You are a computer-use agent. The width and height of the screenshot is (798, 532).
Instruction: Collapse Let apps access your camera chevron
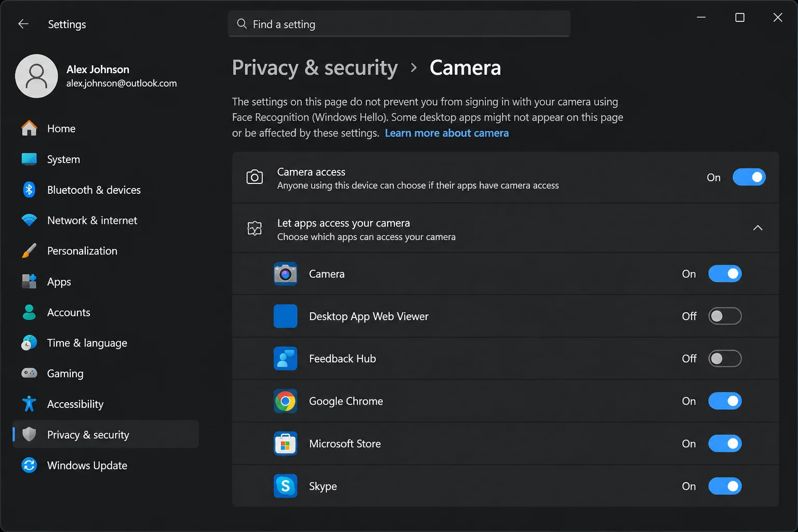757,228
